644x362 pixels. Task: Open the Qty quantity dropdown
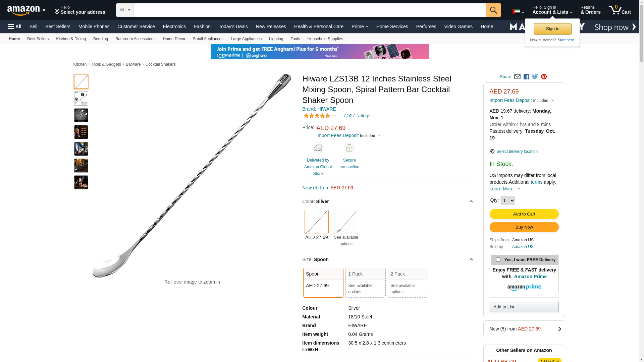click(x=507, y=200)
